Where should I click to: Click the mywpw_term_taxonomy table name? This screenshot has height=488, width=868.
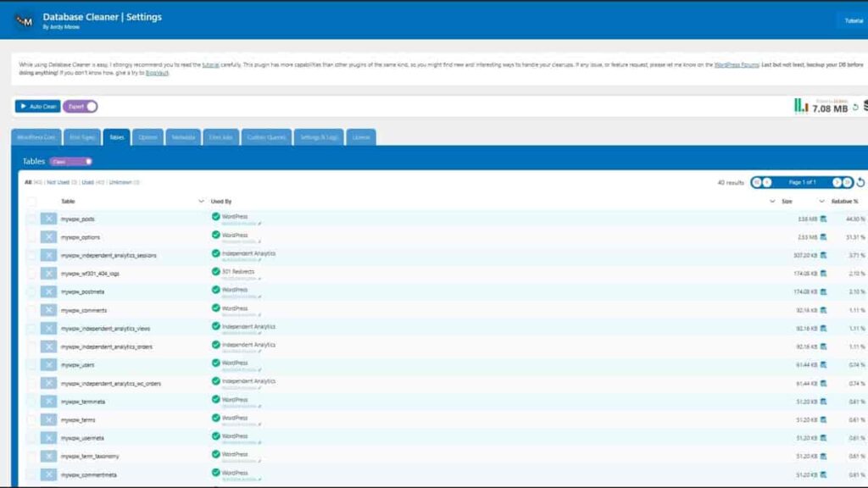tap(90, 457)
